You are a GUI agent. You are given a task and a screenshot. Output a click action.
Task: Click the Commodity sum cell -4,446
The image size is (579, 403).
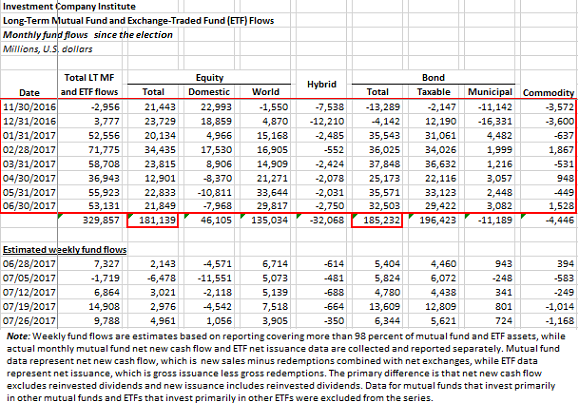click(559, 220)
